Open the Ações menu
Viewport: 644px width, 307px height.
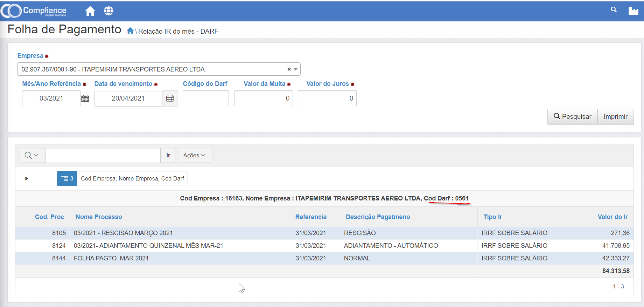[x=195, y=155]
